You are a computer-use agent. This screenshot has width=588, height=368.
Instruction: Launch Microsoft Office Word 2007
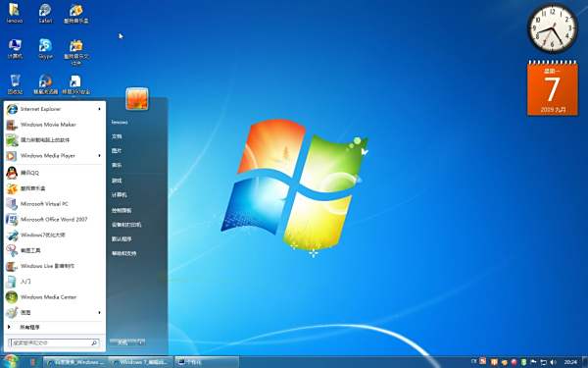coord(54,219)
